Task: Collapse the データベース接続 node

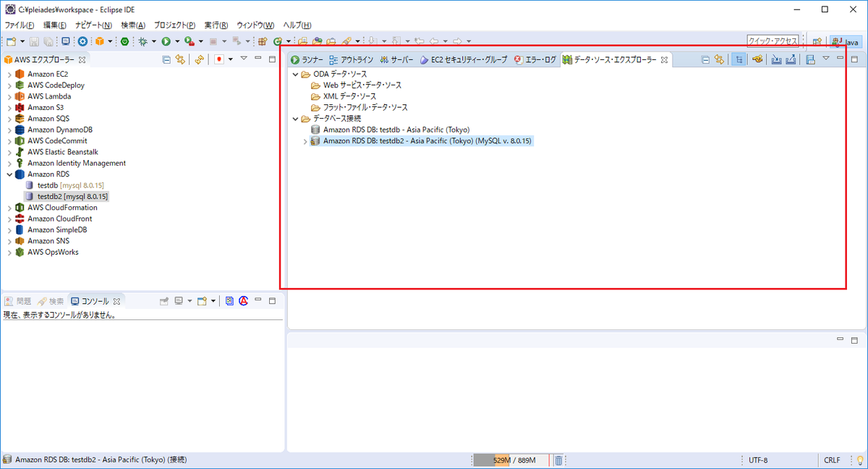Action: pos(295,119)
